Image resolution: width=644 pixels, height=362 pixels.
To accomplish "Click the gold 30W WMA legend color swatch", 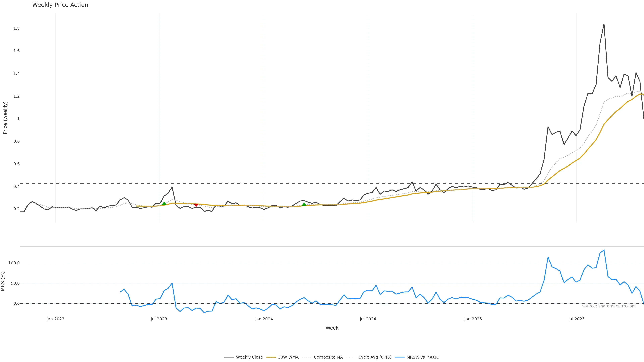I will pos(271,357).
